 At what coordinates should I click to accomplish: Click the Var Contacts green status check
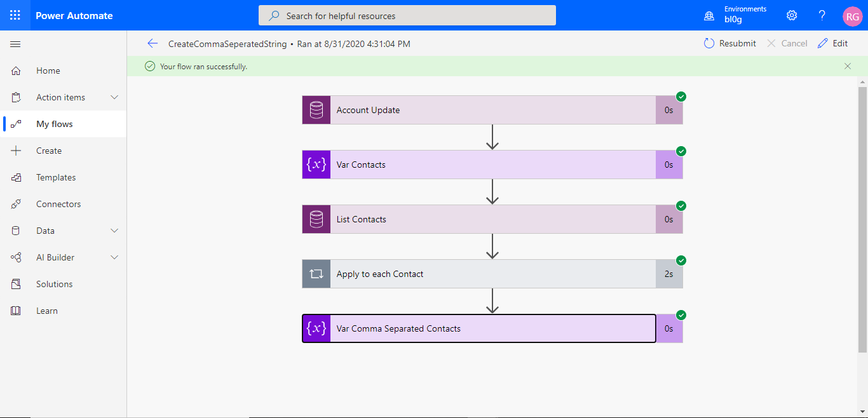tap(681, 151)
